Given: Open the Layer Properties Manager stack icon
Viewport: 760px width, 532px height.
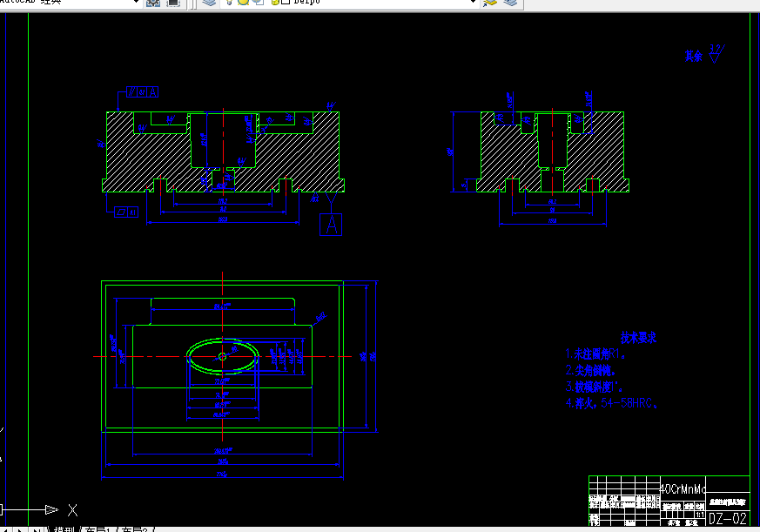Looking at the screenshot, I should (209, 3).
